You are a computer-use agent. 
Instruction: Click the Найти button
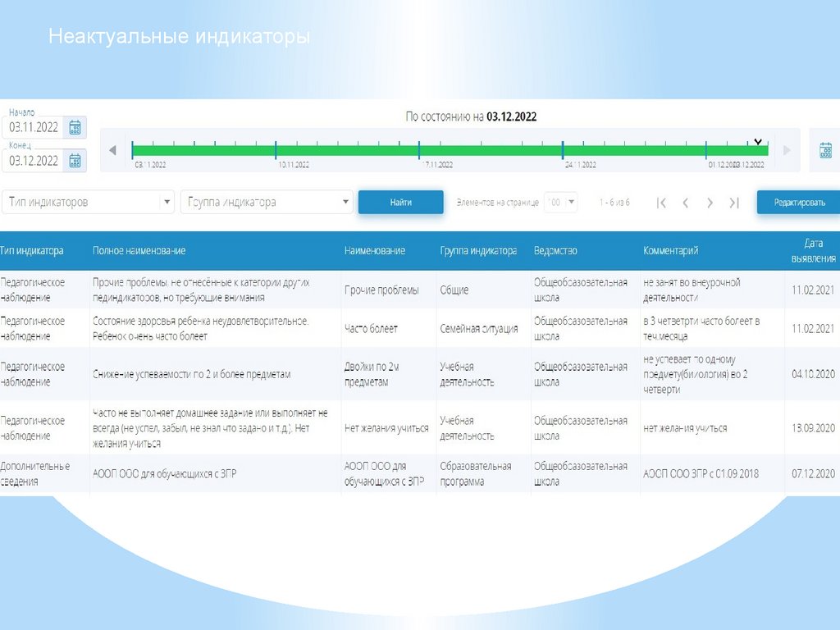coord(400,202)
